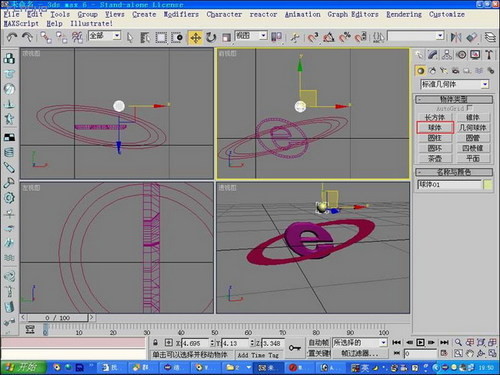
Task: Select the Cameras category icon
Action: coord(455,71)
